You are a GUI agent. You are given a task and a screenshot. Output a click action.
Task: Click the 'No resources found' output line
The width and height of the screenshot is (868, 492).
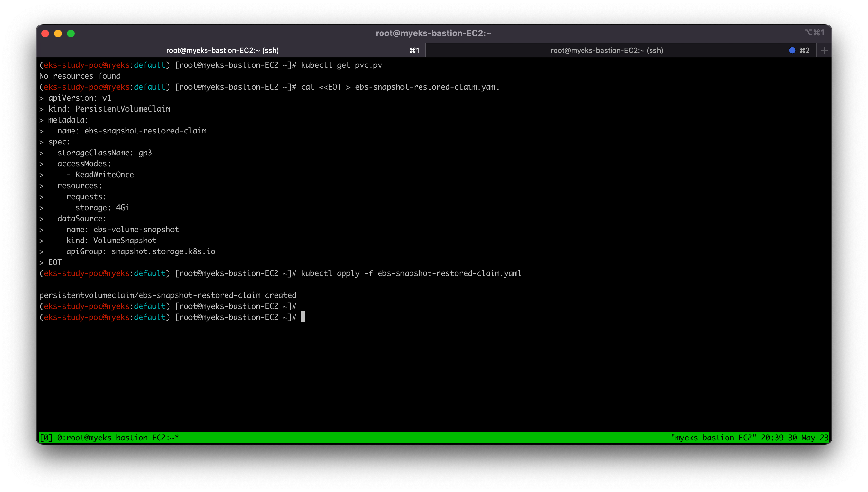tap(80, 76)
